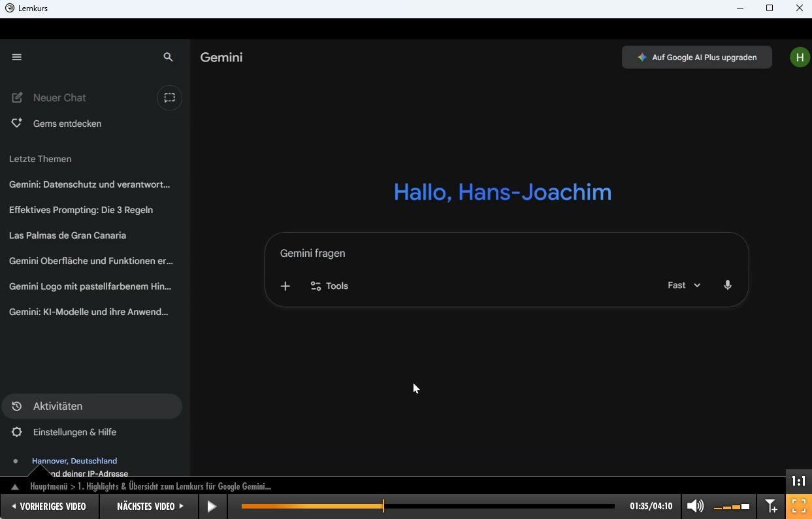
Task: Toggle the 1:1 scale view button
Action: [798, 481]
